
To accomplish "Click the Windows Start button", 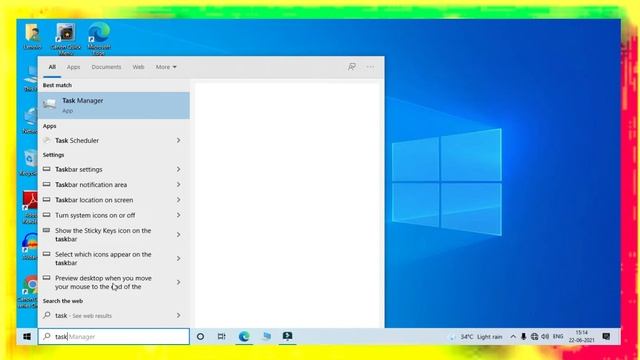I will pos(27,336).
